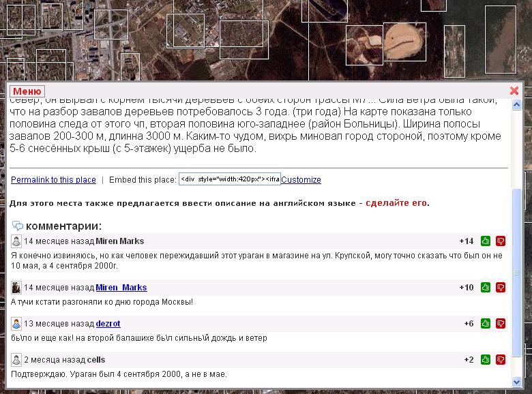Screen dimensions: 532x394
Task: Open the Permalink to this place link
Action: (x=53, y=180)
